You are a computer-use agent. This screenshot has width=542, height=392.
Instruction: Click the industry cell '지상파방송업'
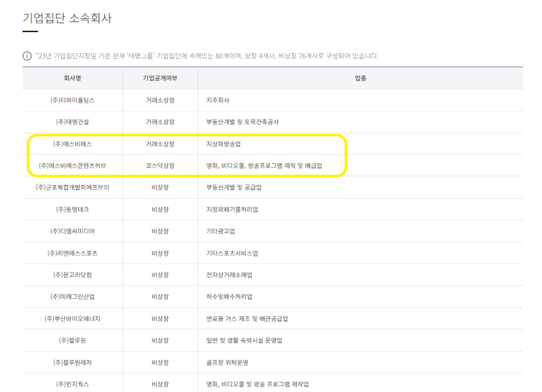point(224,144)
